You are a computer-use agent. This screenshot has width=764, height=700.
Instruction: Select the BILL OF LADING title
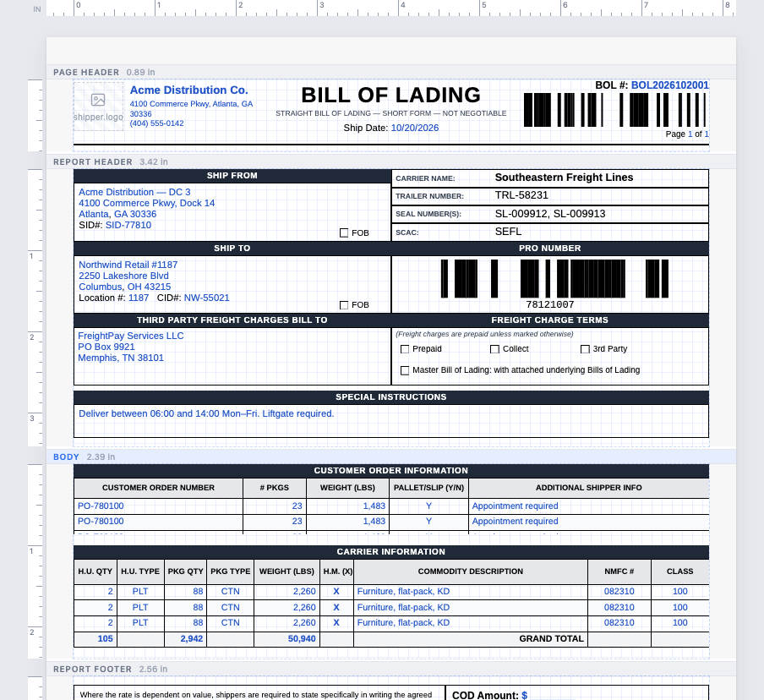click(x=390, y=95)
